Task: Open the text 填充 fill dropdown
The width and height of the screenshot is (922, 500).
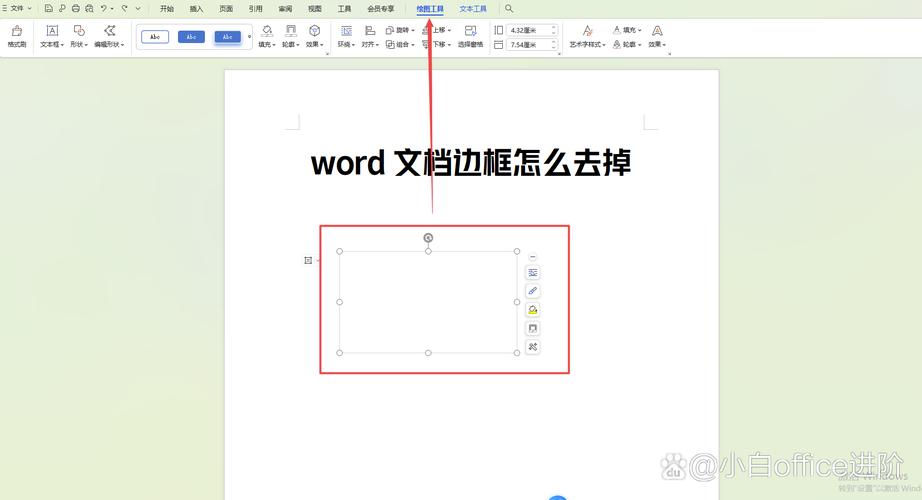Action: (627, 30)
